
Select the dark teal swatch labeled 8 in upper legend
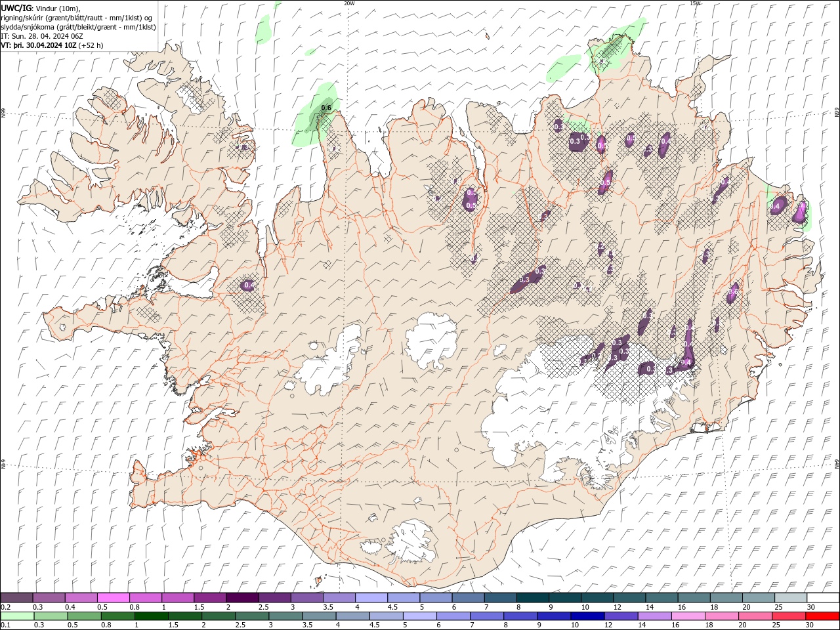(x=532, y=598)
